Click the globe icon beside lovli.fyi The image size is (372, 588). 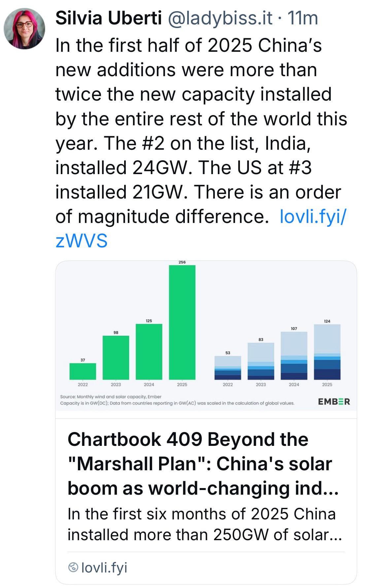point(73,568)
